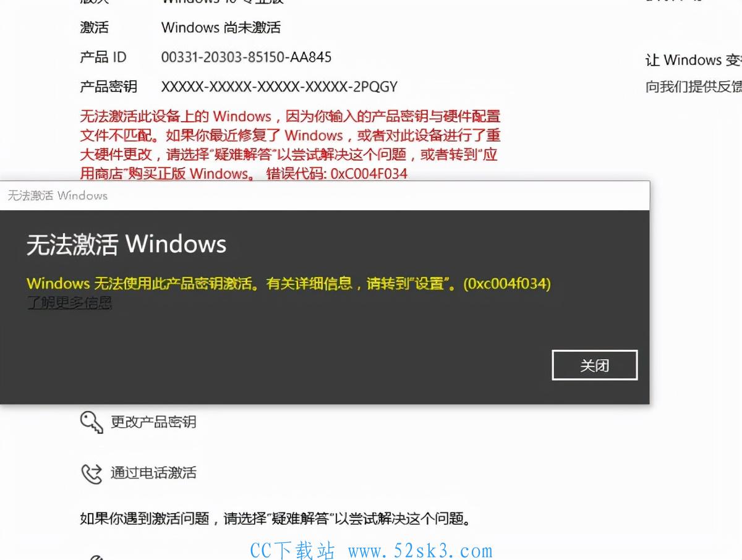Click 向我们提供反馈 feedback link
The height and width of the screenshot is (560, 742).
coord(694,87)
